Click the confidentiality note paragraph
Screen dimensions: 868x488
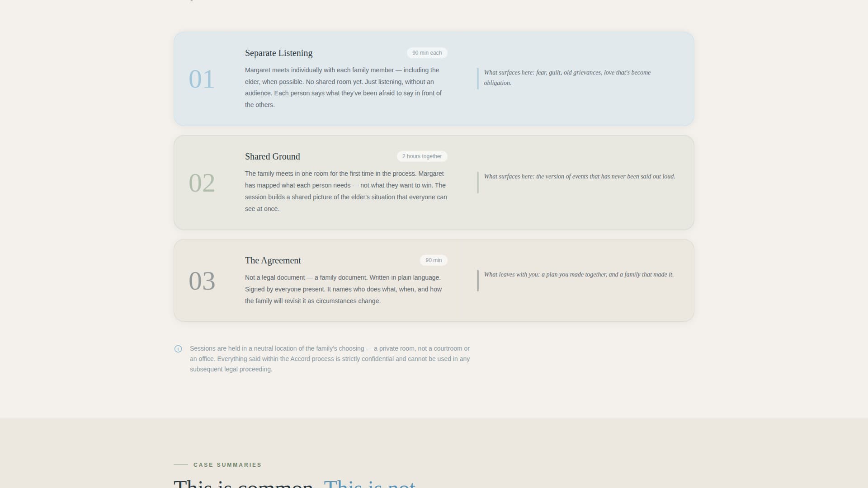point(330,358)
